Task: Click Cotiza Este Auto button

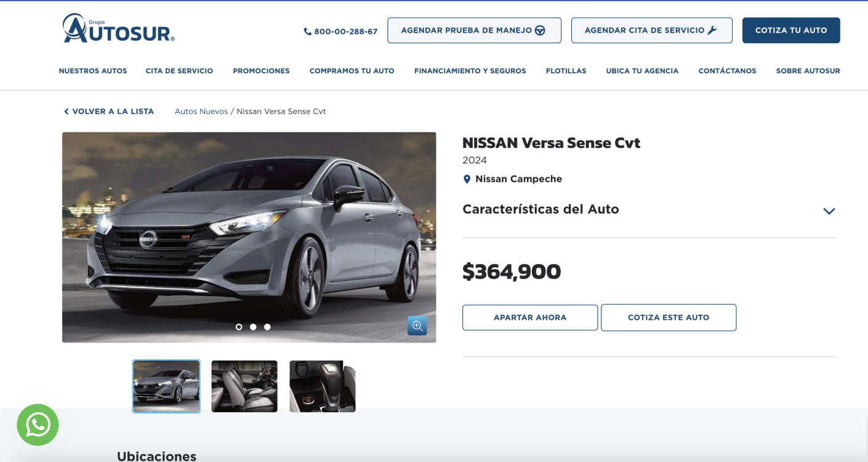Action: 669,318
